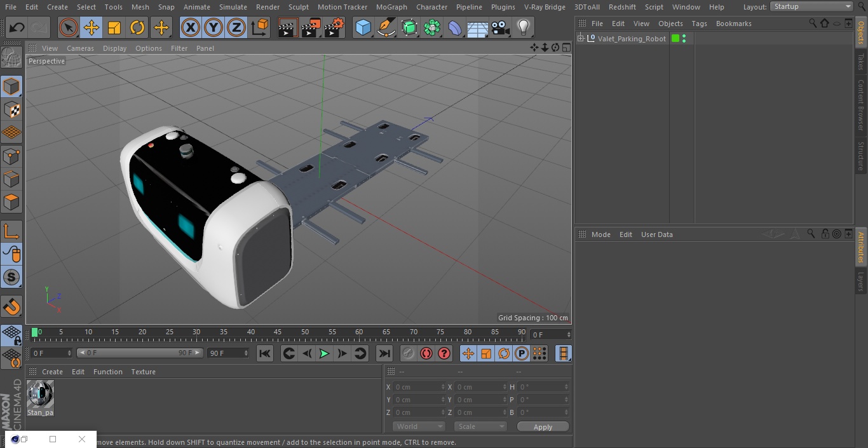Image resolution: width=868 pixels, height=448 pixels.
Task: Switch to Content Browser side tab
Action: click(x=861, y=105)
